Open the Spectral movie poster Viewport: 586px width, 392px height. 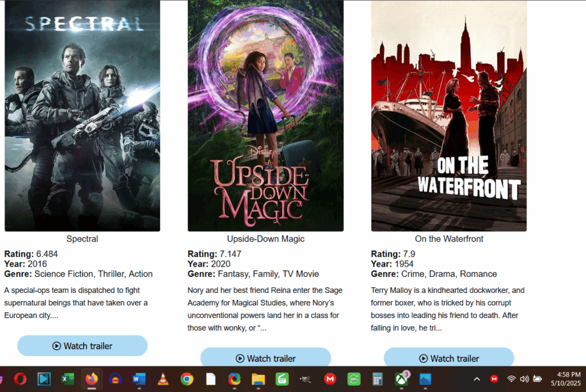[82, 116]
